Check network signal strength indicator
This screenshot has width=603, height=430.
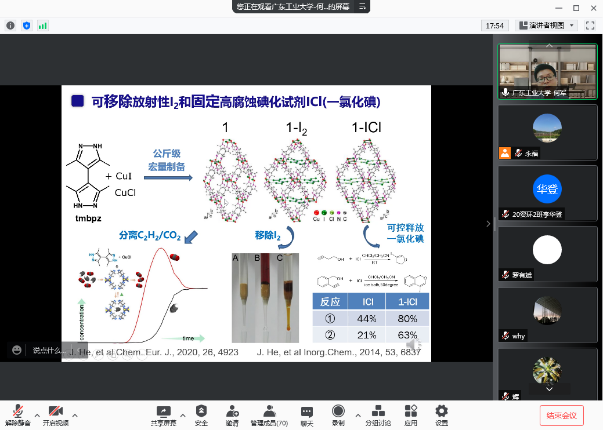coord(40,25)
